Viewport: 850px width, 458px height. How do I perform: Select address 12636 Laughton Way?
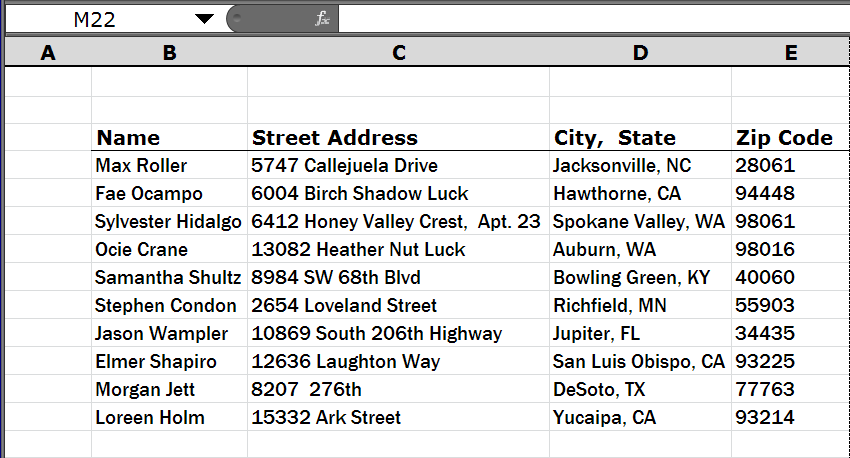[x=398, y=362]
